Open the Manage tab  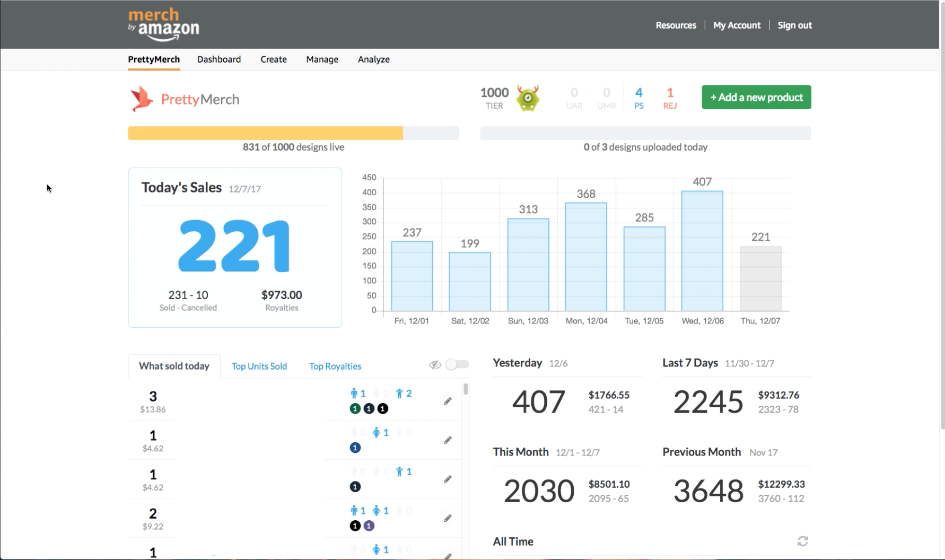[322, 59]
